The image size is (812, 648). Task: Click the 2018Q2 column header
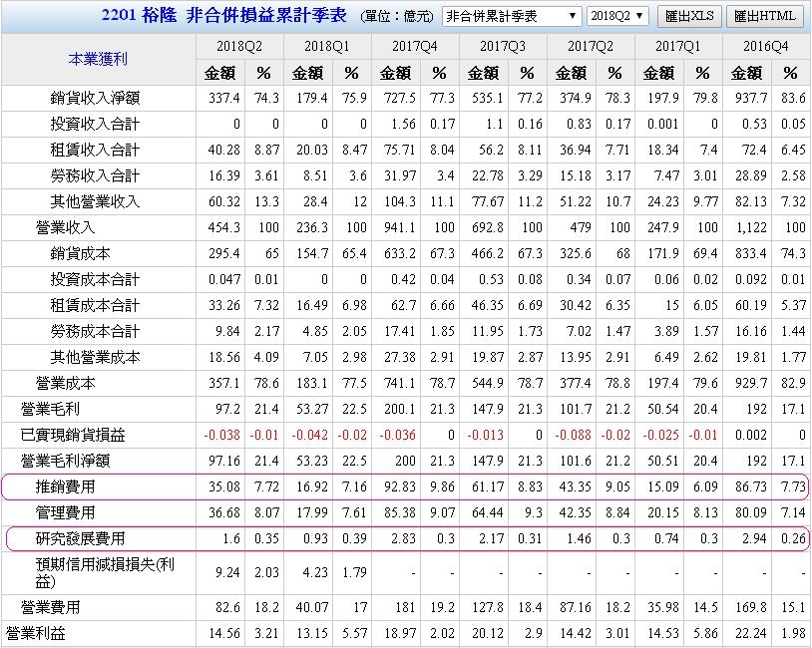tap(239, 46)
